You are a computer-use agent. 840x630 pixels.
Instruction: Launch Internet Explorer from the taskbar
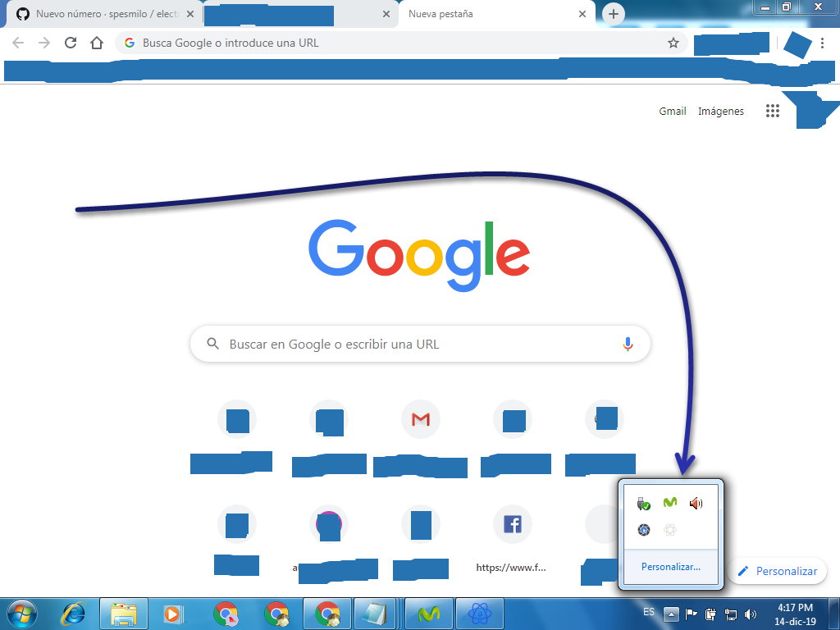(x=73, y=614)
